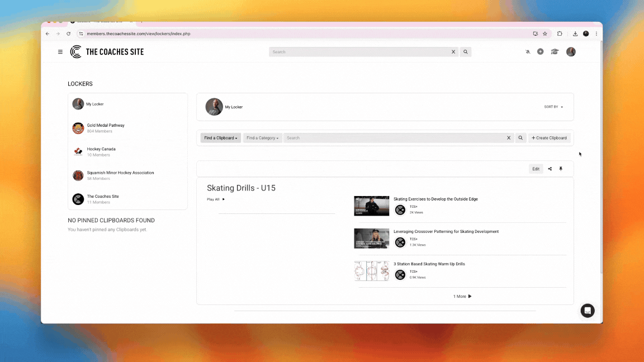Image resolution: width=644 pixels, height=362 pixels.
Task: Bookmark this page with the star icon
Action: tap(545, 34)
